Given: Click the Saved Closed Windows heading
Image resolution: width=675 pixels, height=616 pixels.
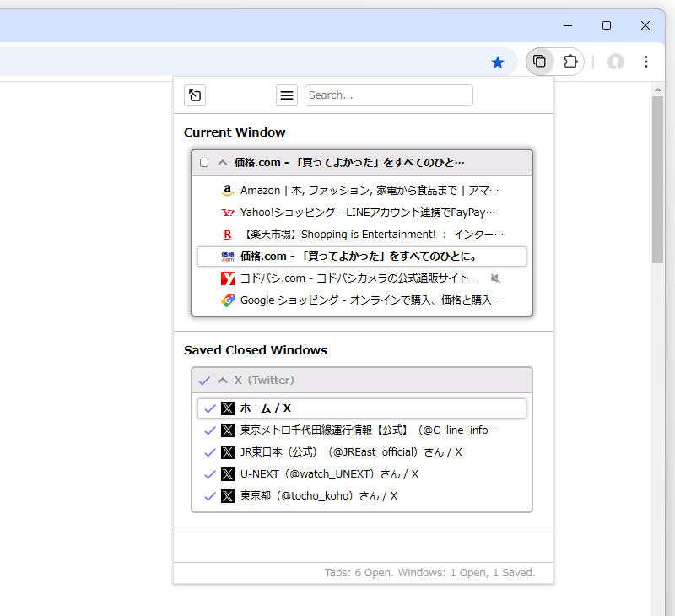Looking at the screenshot, I should [256, 350].
